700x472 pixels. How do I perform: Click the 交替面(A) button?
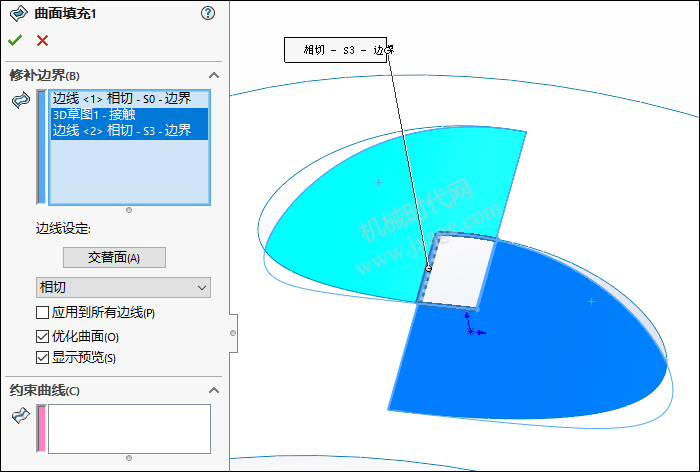[x=114, y=258]
